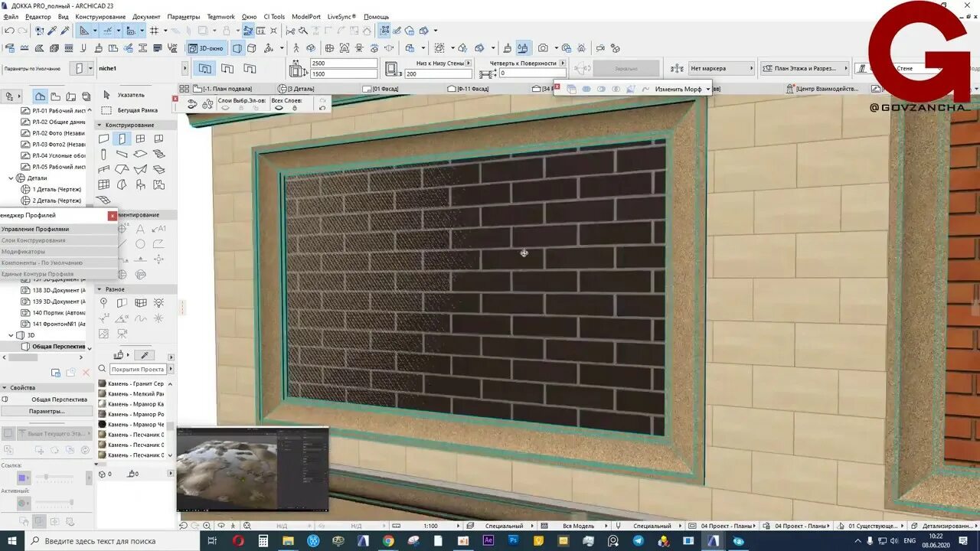Click the Undo arrow in the toolbar
This screenshot has width=980, height=551.
tap(9, 31)
